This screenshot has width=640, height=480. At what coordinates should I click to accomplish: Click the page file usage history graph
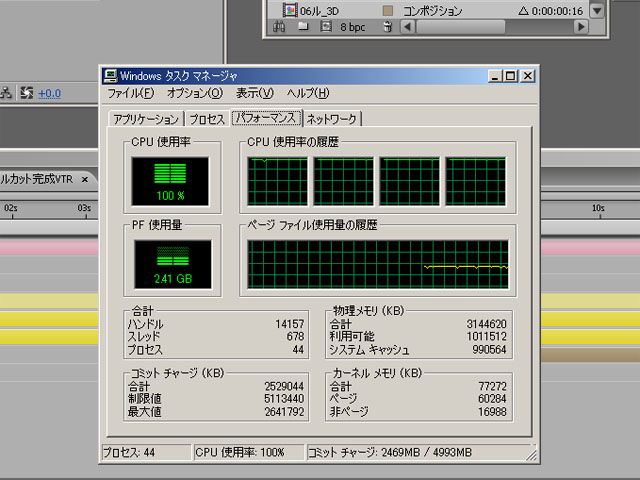(x=378, y=264)
